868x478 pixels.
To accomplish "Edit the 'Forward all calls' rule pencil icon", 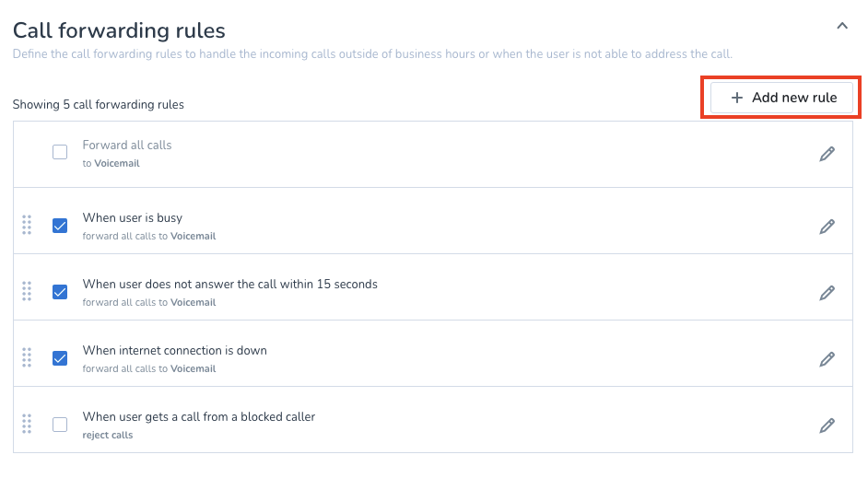I will (x=827, y=154).
